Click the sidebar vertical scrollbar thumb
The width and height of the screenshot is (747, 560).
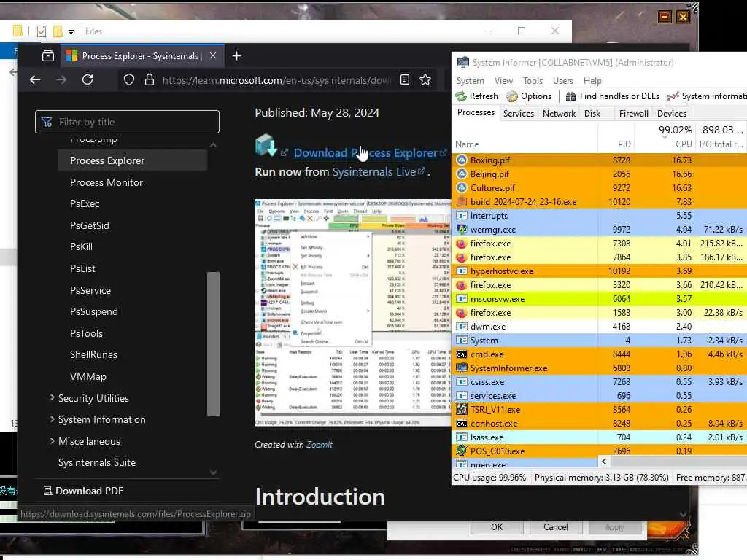[214, 344]
